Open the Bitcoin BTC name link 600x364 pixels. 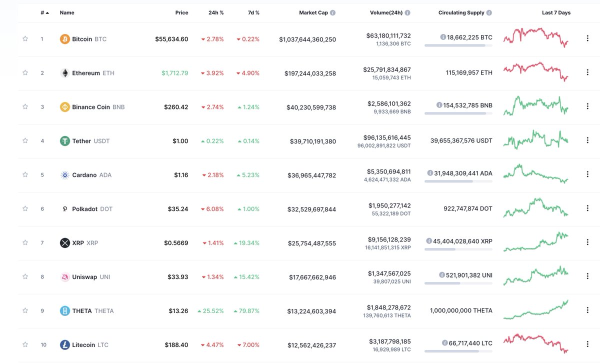pos(89,39)
